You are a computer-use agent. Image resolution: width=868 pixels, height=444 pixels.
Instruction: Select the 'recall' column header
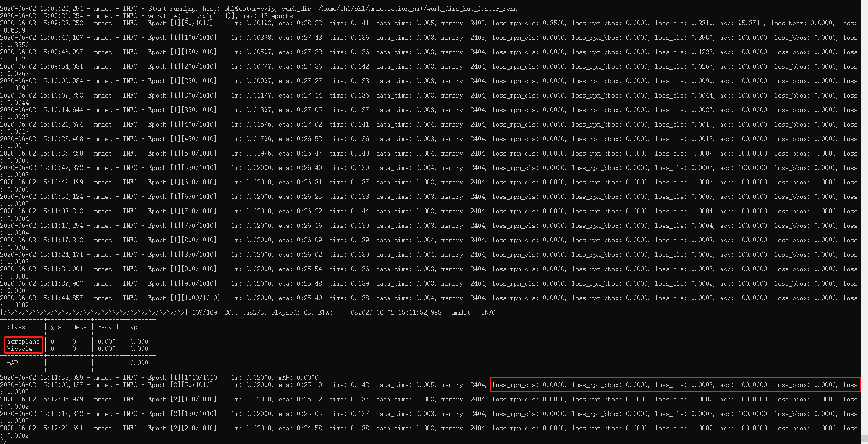point(108,327)
